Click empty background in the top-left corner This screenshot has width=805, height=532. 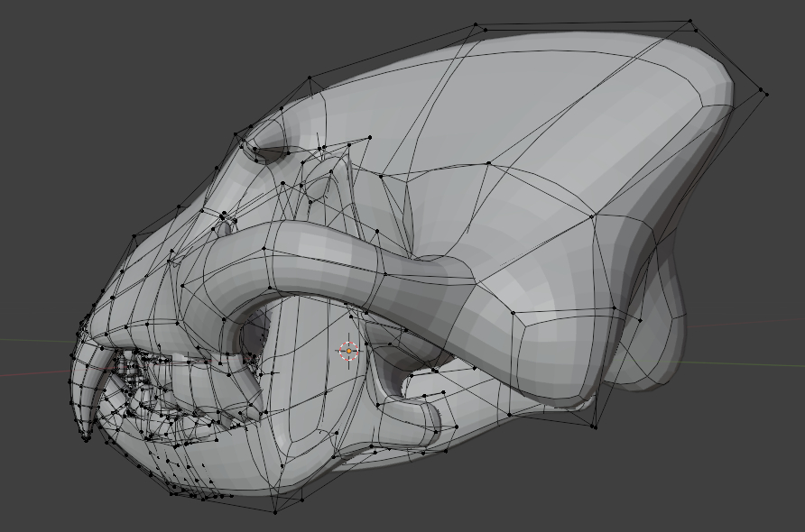[x=54, y=45]
